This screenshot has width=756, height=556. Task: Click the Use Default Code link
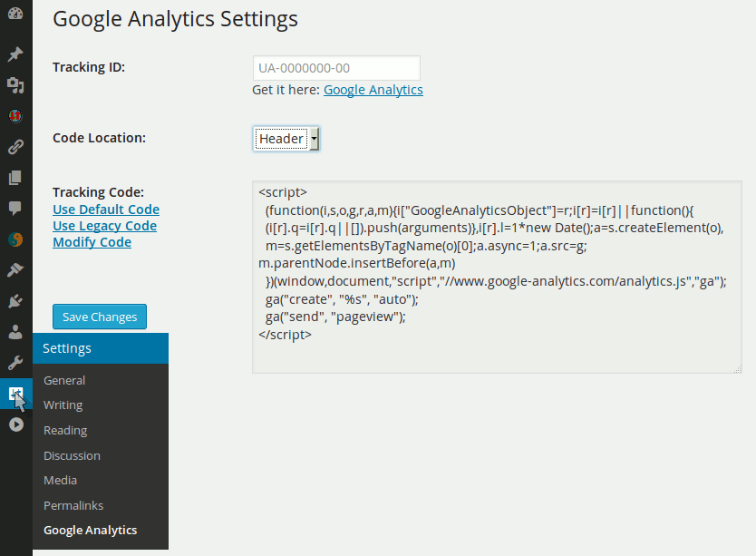pos(106,210)
